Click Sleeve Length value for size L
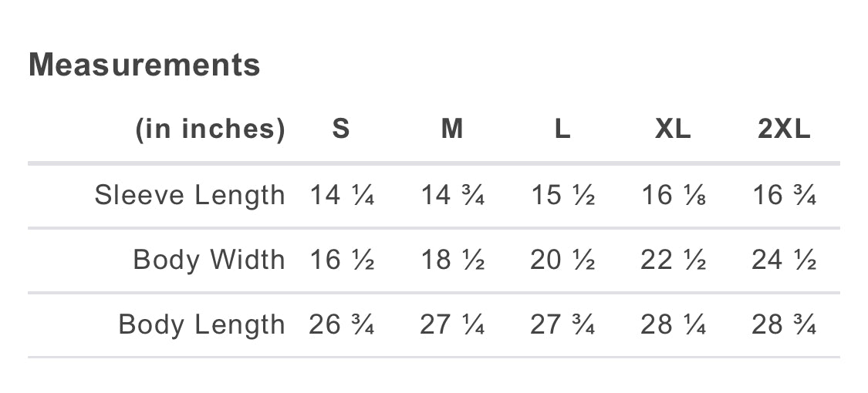Image resolution: width=868 pixels, height=393 pixels. (562, 196)
